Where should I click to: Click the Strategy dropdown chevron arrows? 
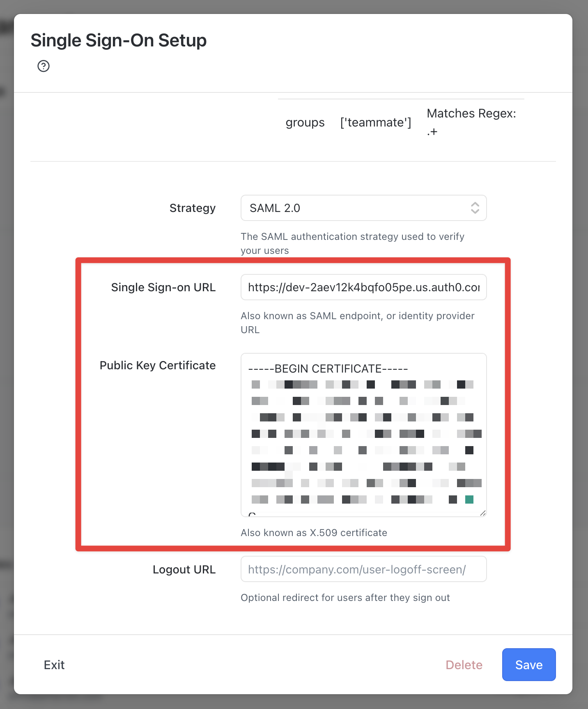pos(475,208)
